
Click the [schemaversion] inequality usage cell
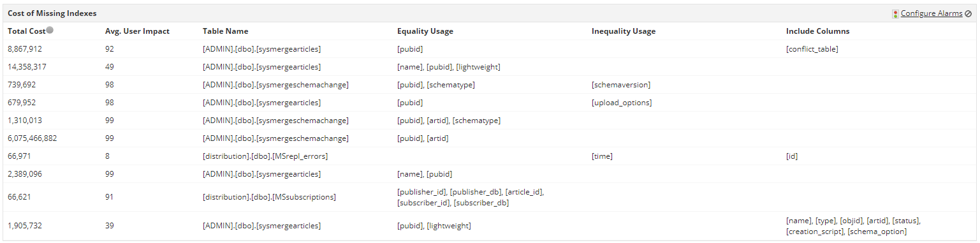click(x=621, y=85)
